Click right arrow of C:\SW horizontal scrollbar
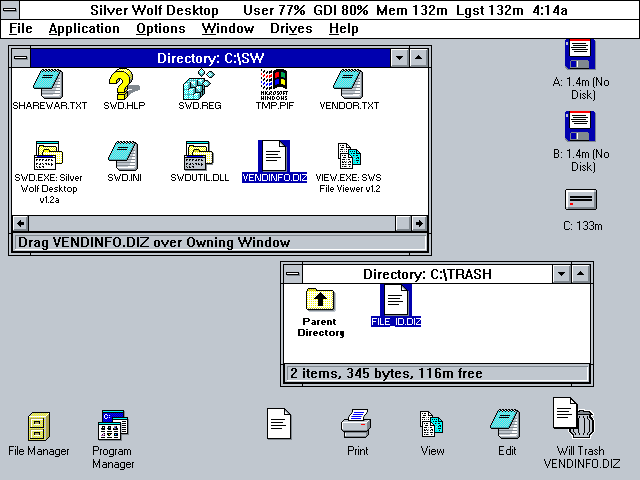 pyautogui.click(x=420, y=223)
